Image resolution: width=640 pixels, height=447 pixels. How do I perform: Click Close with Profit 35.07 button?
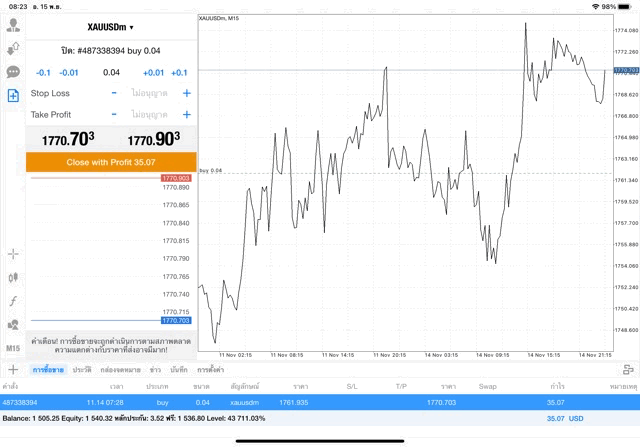pyautogui.click(x=111, y=162)
